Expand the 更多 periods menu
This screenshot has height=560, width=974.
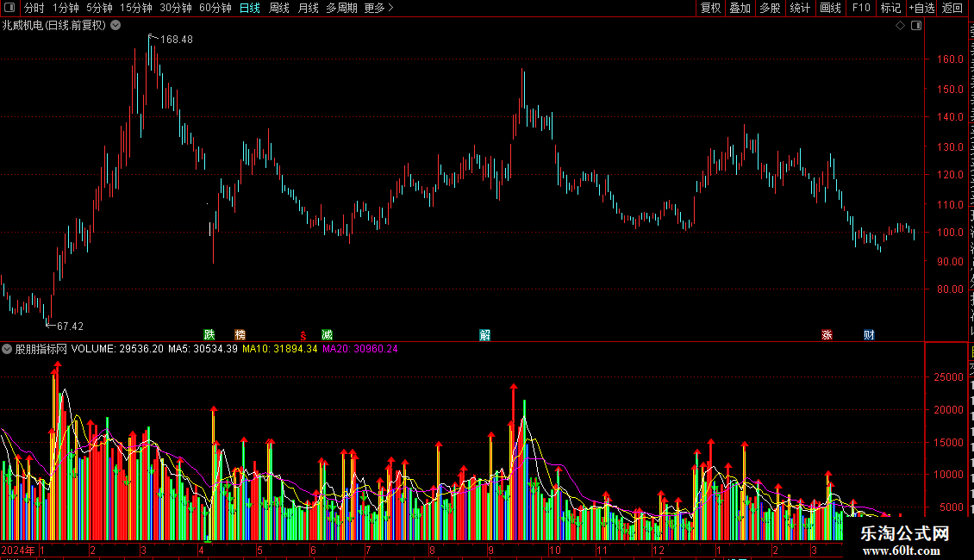point(379,8)
